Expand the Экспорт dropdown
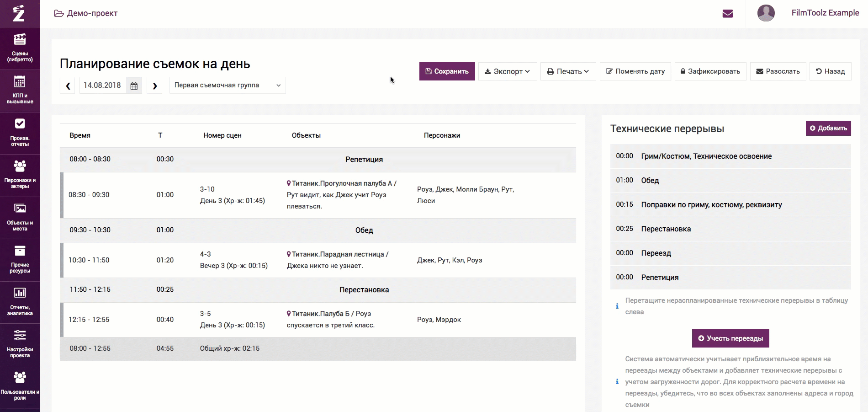The width and height of the screenshot is (868, 412). (x=508, y=71)
